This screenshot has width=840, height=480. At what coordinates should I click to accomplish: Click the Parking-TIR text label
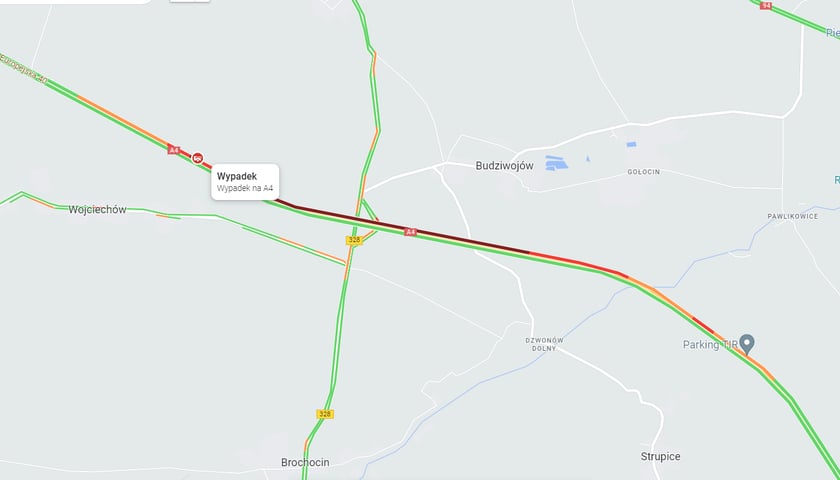[x=710, y=344]
